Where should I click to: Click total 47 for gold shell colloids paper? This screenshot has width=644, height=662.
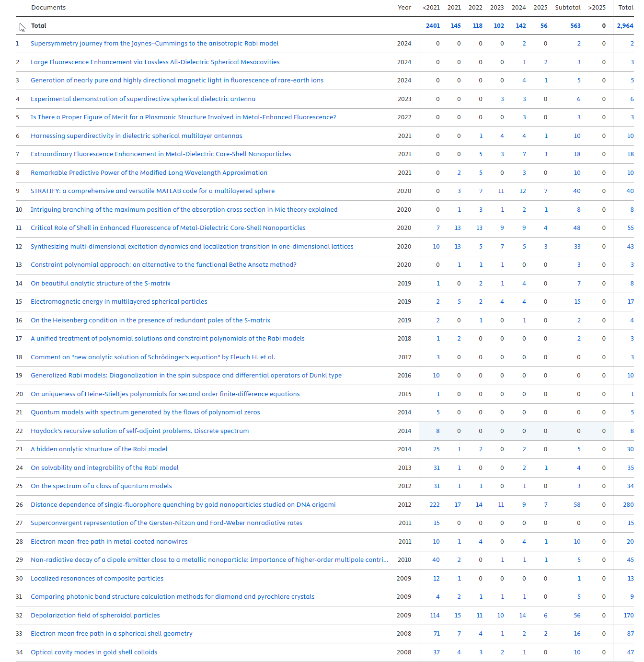click(630, 652)
